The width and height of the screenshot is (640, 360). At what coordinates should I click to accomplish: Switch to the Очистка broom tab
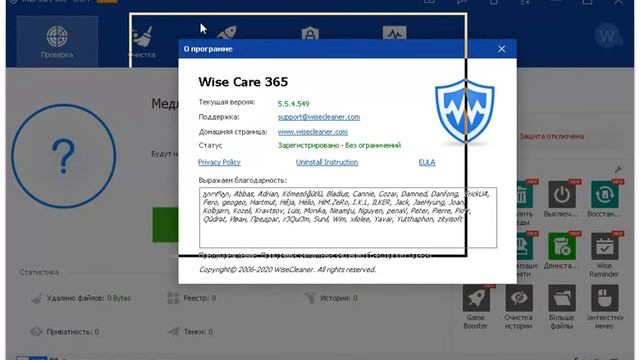142,42
